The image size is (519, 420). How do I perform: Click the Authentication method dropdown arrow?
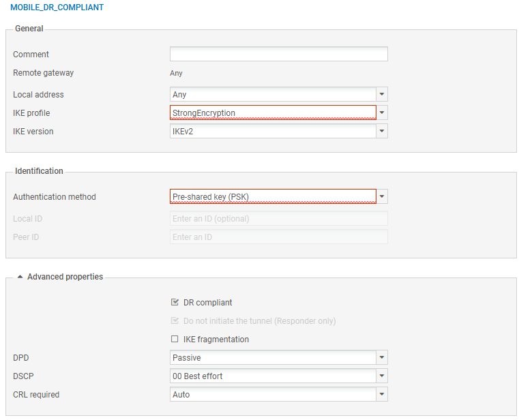coord(382,197)
